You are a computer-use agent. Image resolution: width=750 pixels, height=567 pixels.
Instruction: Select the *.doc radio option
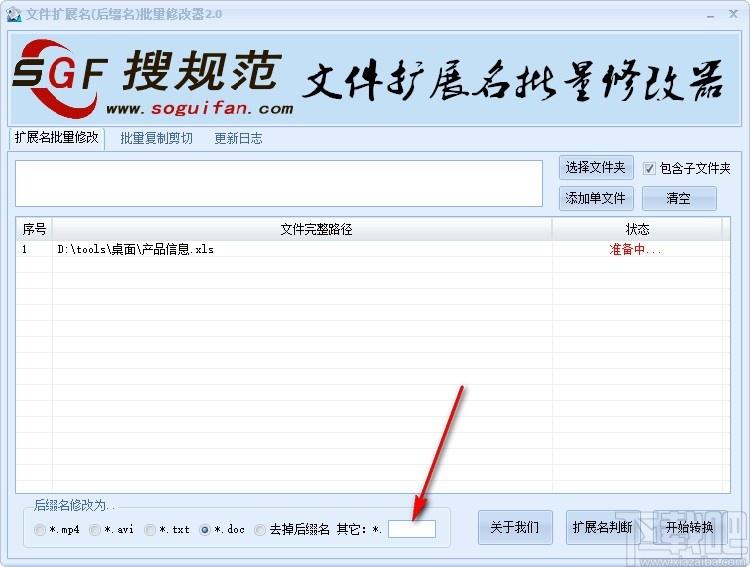point(205,530)
